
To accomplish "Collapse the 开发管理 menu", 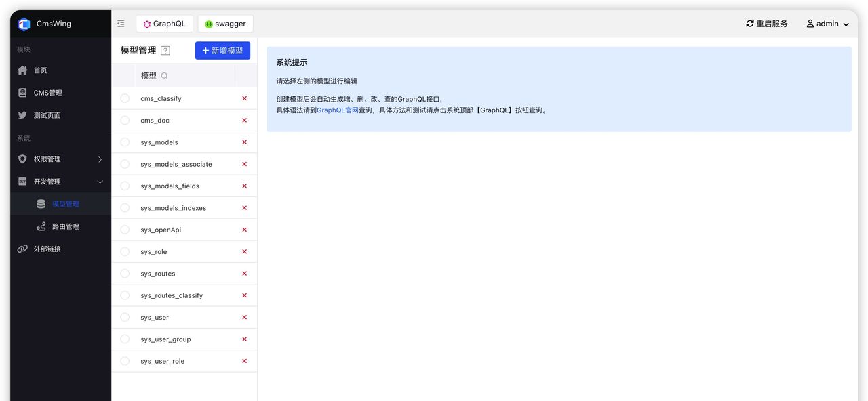I will click(60, 182).
